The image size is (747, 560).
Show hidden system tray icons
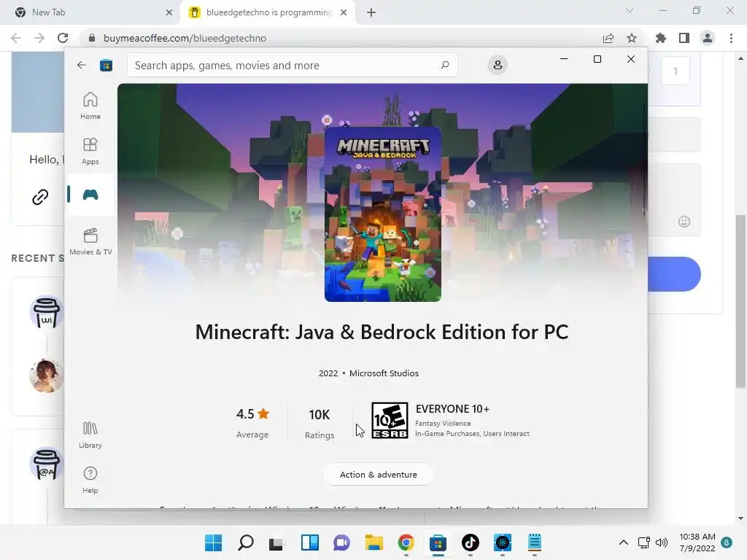pos(623,542)
